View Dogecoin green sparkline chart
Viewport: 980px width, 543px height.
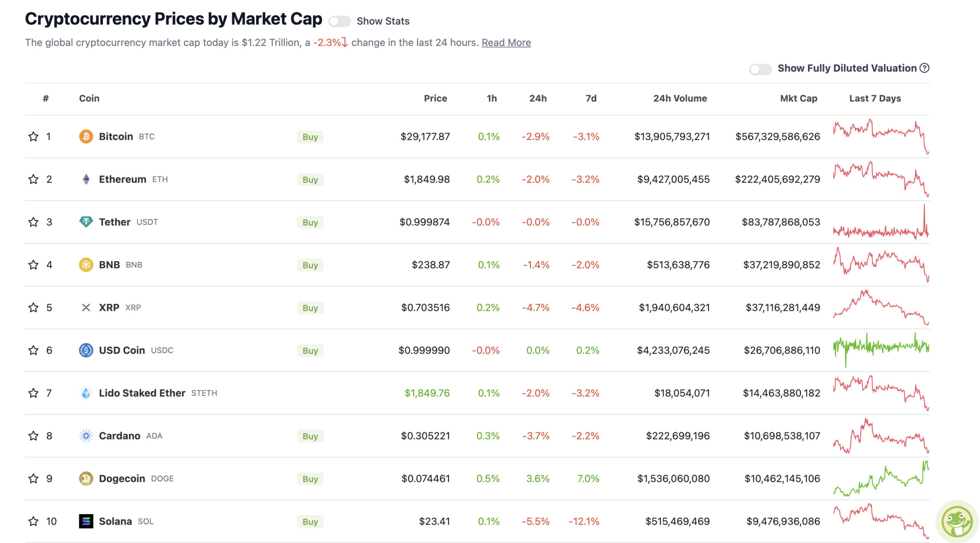(881, 479)
